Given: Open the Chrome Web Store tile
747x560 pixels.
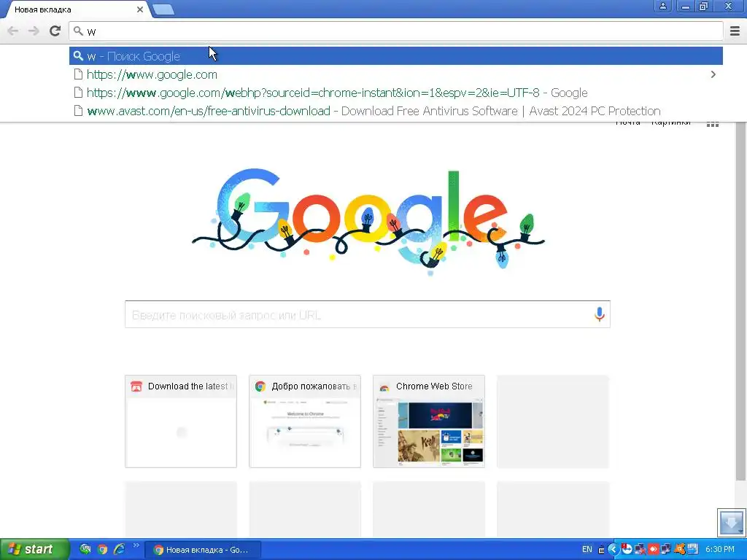Looking at the screenshot, I should tap(429, 421).
